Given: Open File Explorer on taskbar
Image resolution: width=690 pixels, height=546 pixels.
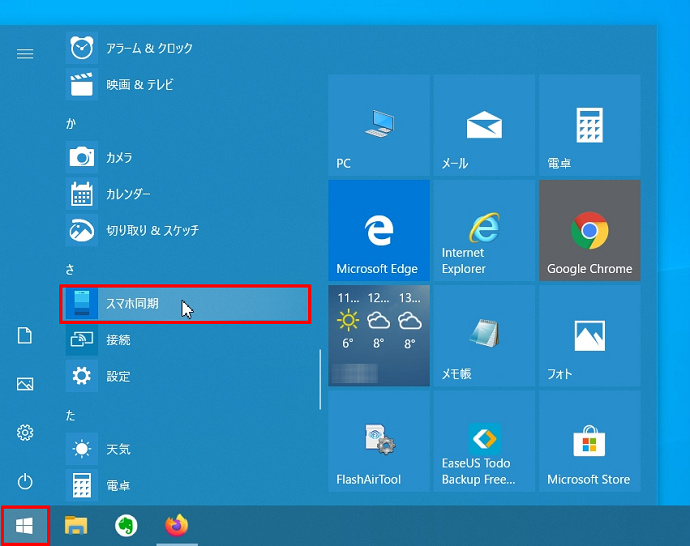Looking at the screenshot, I should click(76, 526).
